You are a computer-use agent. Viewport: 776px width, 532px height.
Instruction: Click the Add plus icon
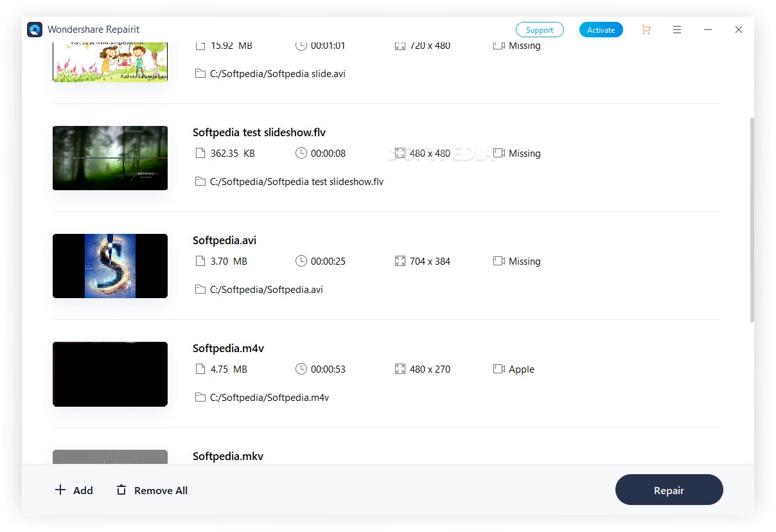(60, 490)
